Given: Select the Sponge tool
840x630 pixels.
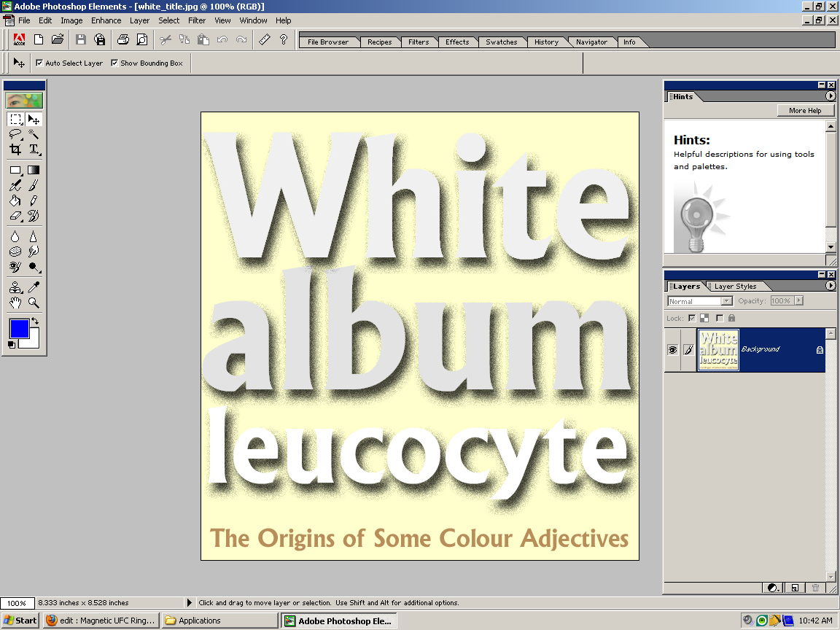Looking at the screenshot, I should (15, 252).
